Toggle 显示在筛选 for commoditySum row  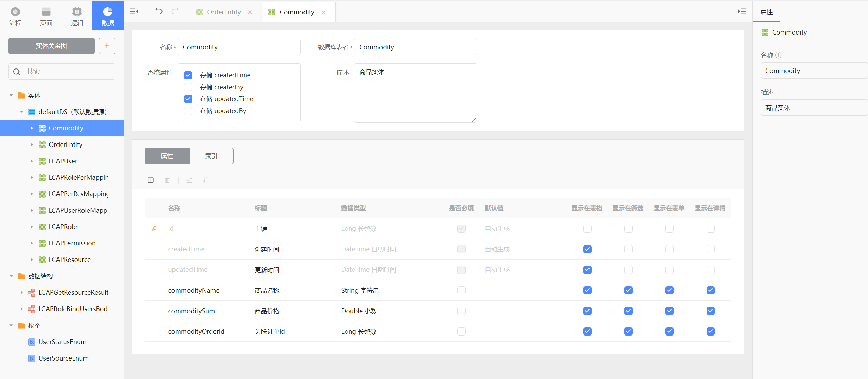tap(629, 311)
